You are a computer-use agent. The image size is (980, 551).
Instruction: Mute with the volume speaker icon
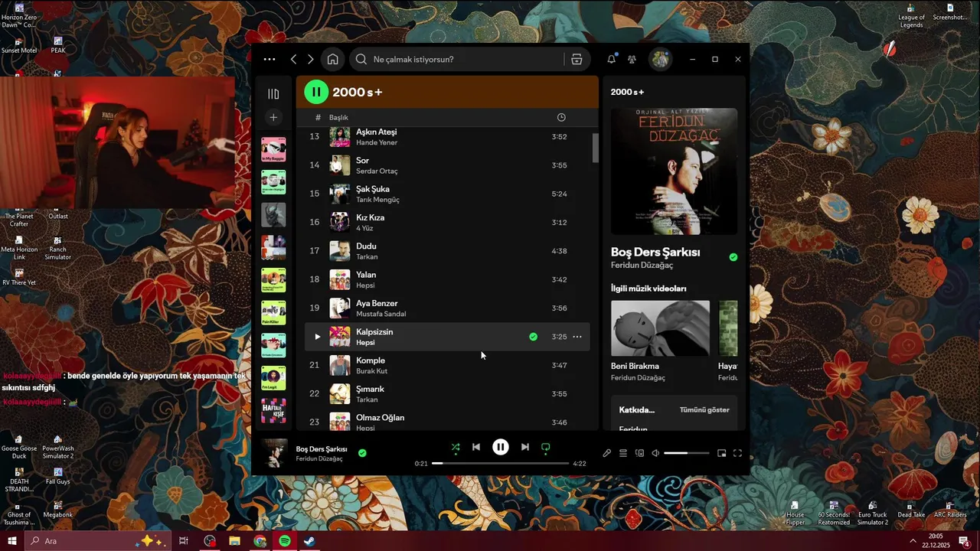coord(655,453)
